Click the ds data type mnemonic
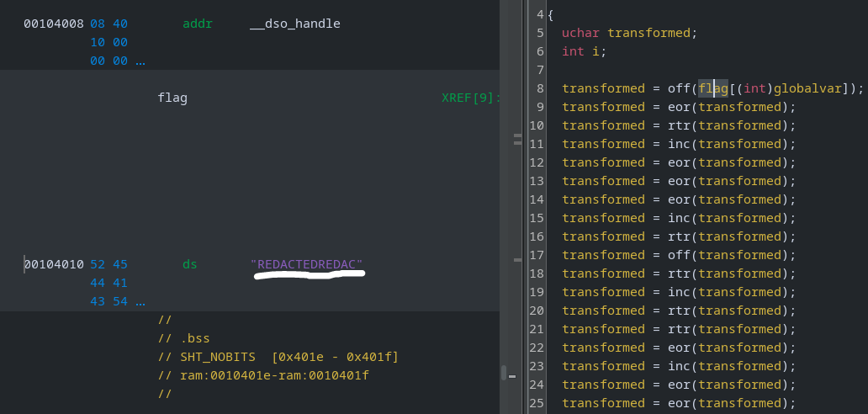Screen dimensions: 868x414 click(x=190, y=264)
